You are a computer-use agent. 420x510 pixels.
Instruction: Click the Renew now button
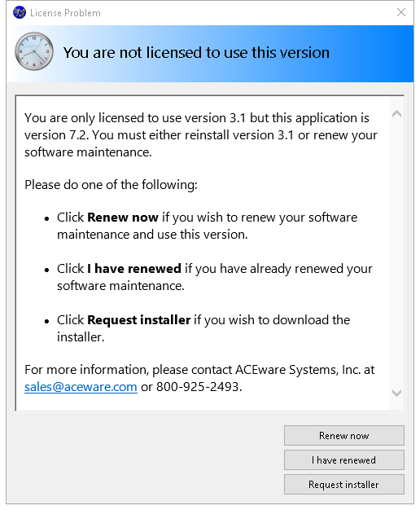(x=344, y=436)
